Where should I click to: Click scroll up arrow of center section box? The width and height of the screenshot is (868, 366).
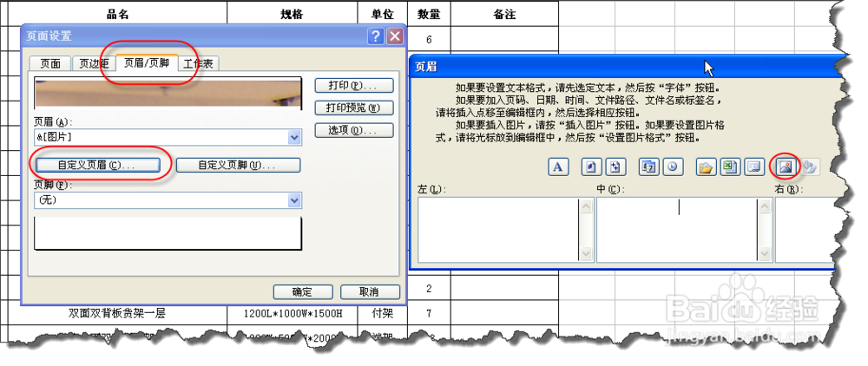click(765, 206)
